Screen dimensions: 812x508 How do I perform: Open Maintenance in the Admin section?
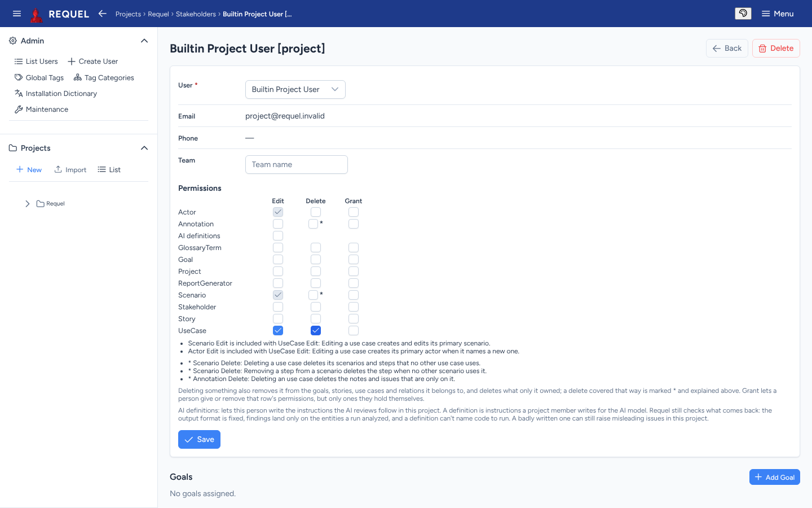coord(41,110)
